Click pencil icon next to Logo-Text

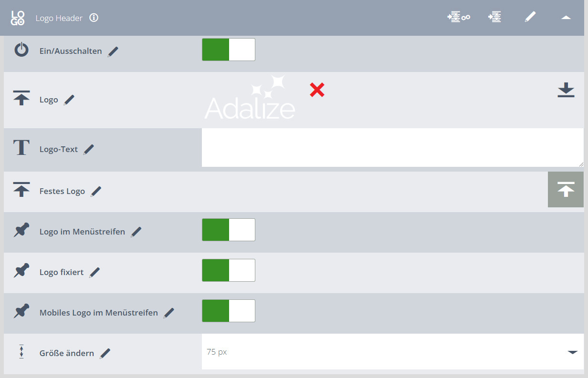pos(89,149)
